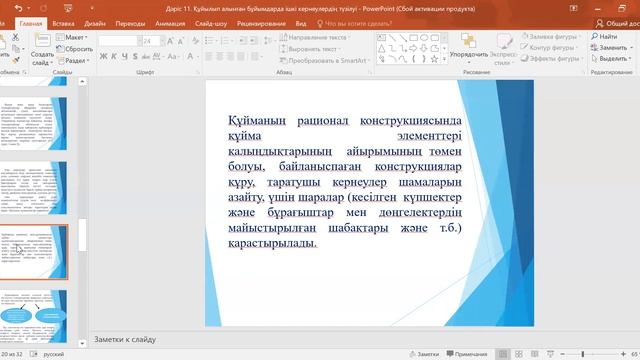Open the Главная ribbon tab

pyautogui.click(x=31, y=24)
